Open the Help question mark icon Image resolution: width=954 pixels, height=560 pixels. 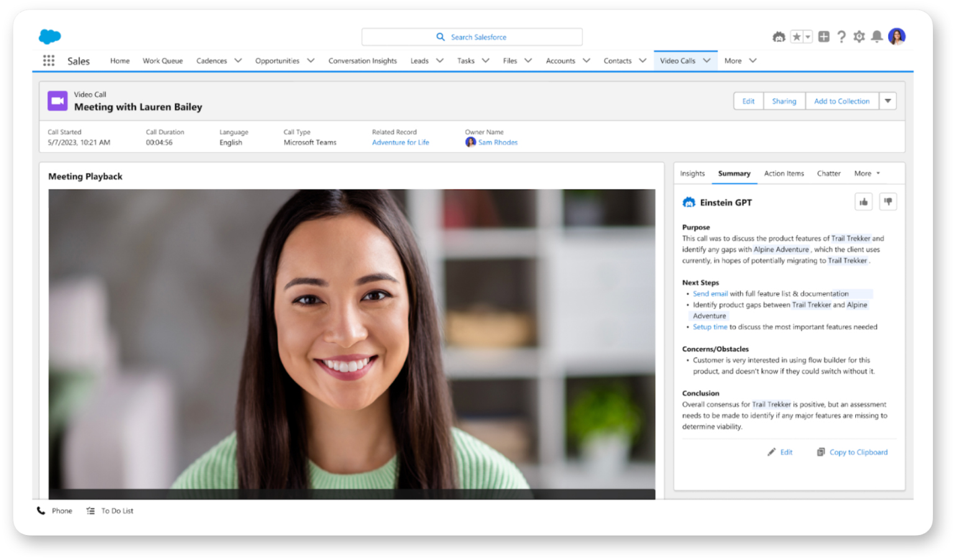[x=842, y=37]
